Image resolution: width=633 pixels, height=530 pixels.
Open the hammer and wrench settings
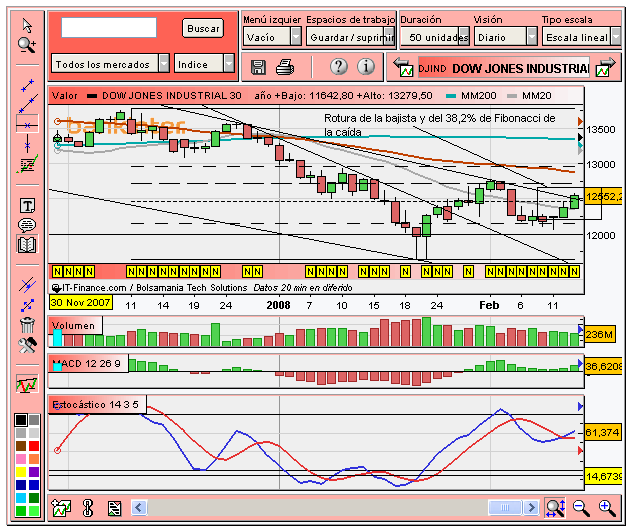27,345
